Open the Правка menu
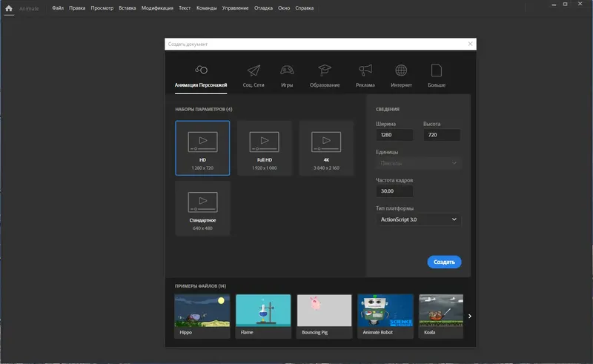The height and width of the screenshot is (364, 593). pos(77,8)
